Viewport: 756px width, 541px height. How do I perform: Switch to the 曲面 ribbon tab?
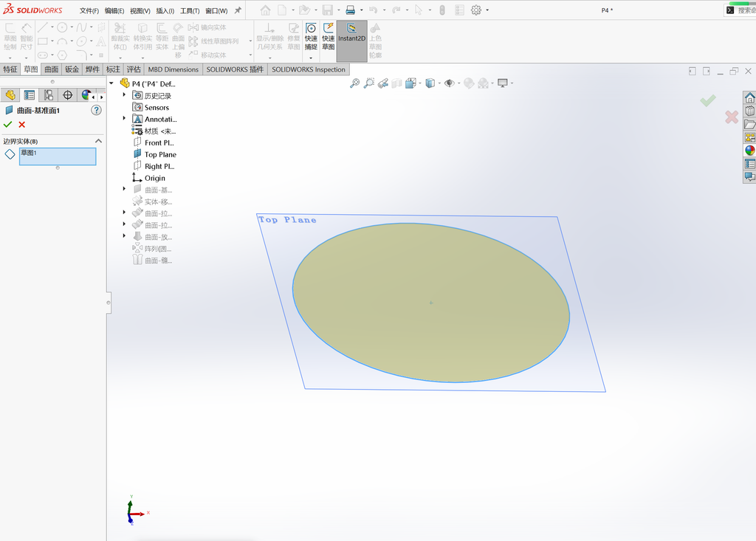51,69
